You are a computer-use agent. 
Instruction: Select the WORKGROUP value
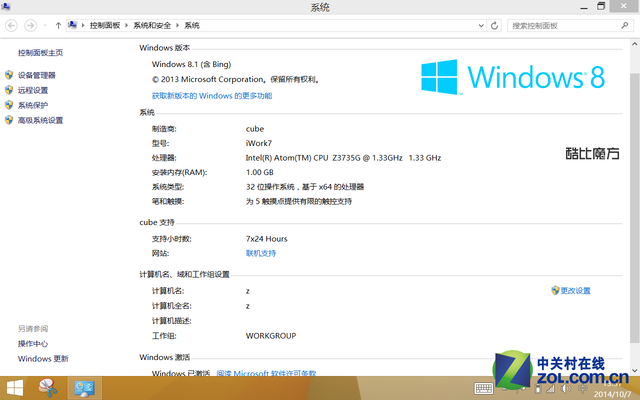coord(271,336)
